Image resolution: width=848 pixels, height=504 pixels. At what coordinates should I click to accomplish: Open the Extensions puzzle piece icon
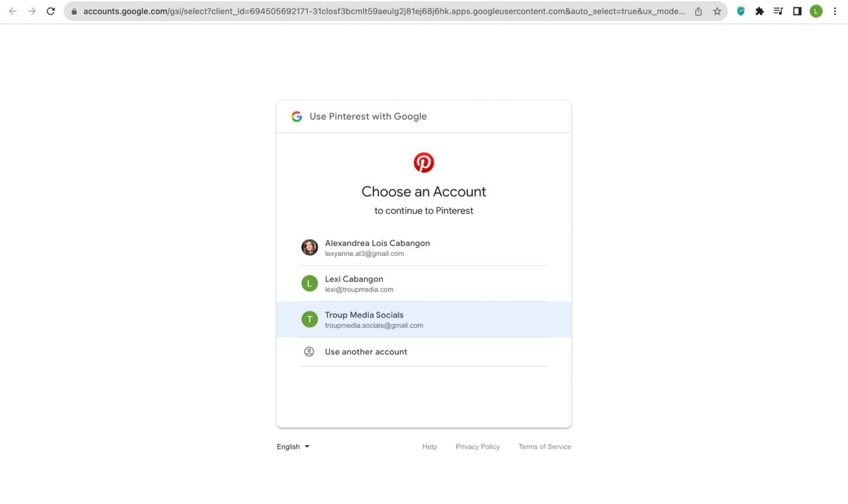760,11
